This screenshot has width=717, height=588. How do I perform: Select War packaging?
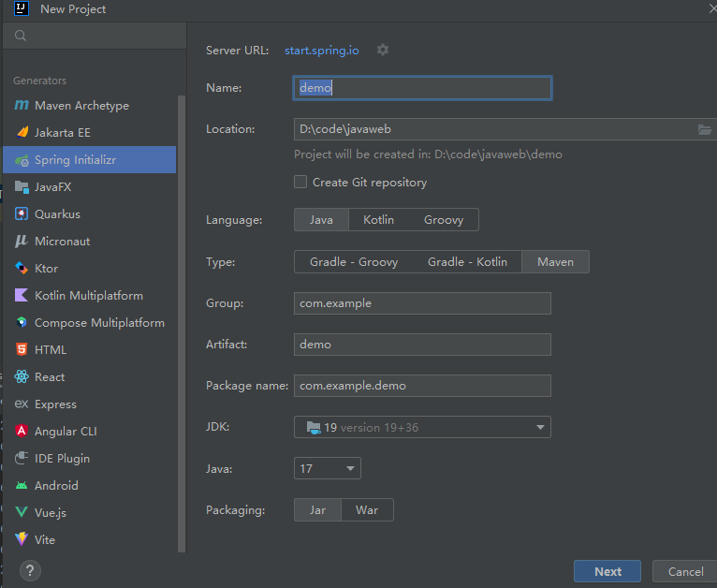coord(367,510)
